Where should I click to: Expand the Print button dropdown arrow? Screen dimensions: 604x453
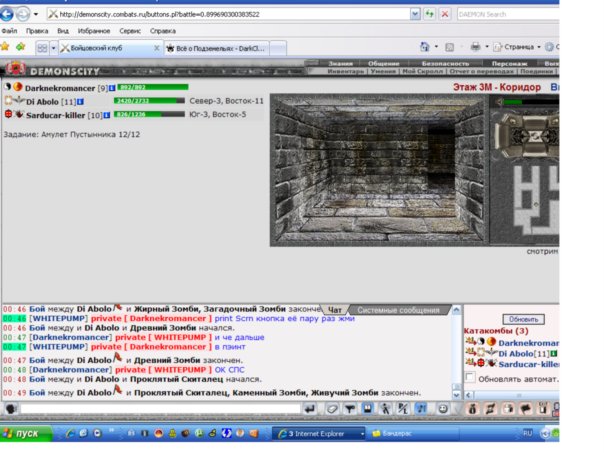click(x=487, y=47)
